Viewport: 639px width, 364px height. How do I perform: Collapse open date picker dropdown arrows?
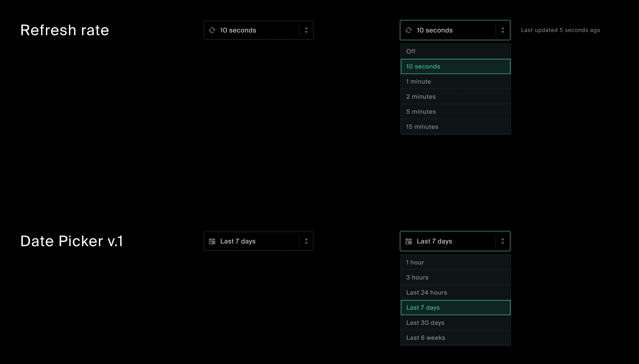[503, 241]
